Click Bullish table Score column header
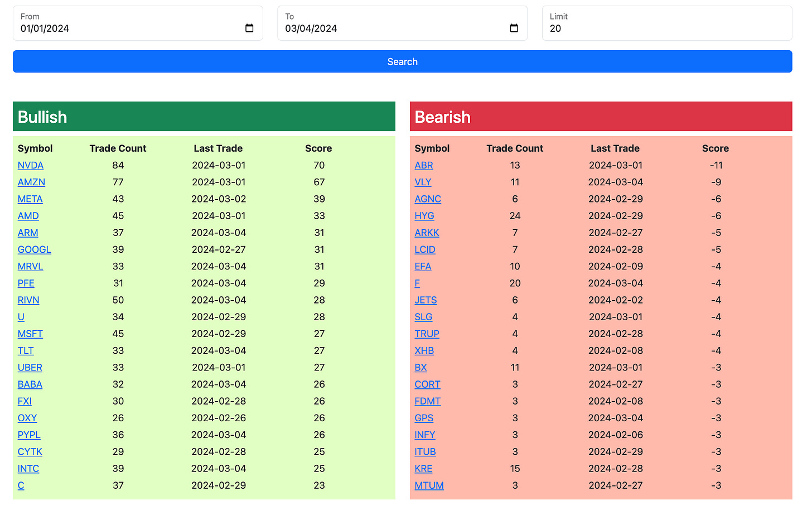Screen dimensions: 812x520 (318, 148)
